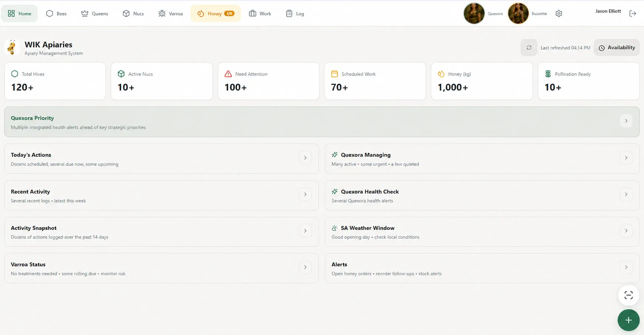
Task: Click the Pollination Ready 10+ value
Action: (x=553, y=87)
